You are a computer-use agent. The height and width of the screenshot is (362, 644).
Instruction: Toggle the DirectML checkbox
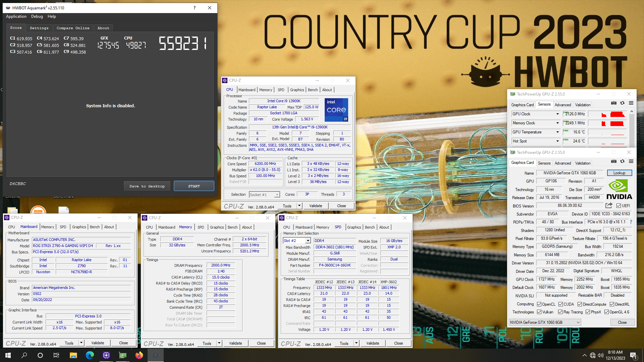click(x=612, y=304)
